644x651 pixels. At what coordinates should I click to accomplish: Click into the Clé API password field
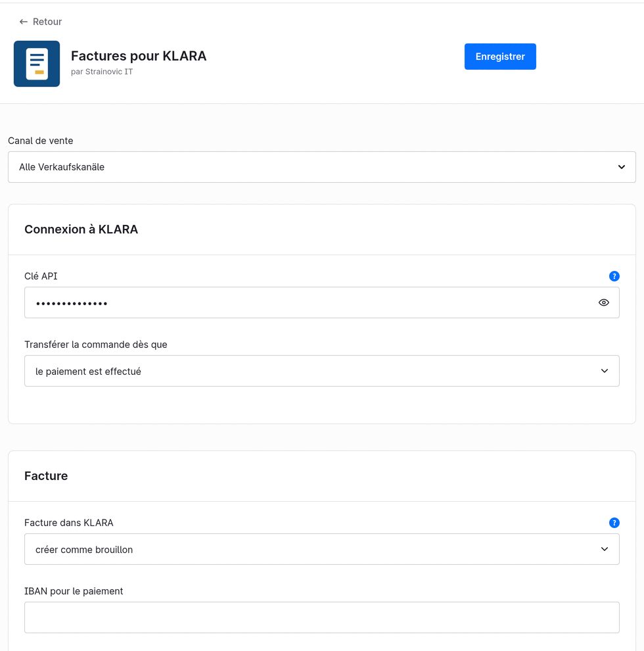point(322,302)
